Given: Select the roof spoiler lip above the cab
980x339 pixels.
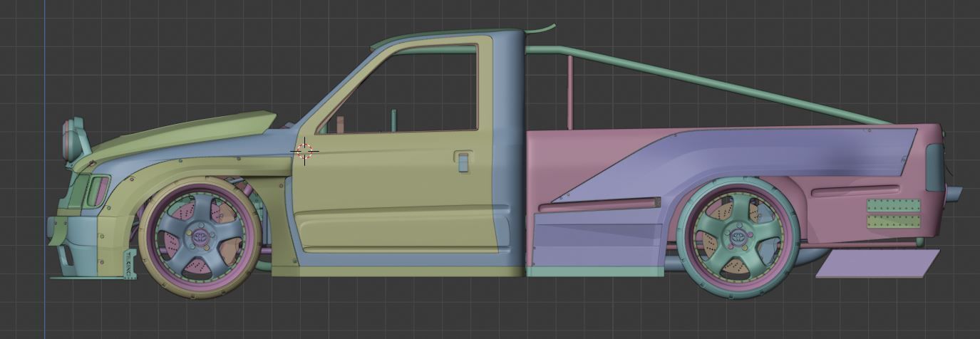Looking at the screenshot, I should (x=540, y=29).
